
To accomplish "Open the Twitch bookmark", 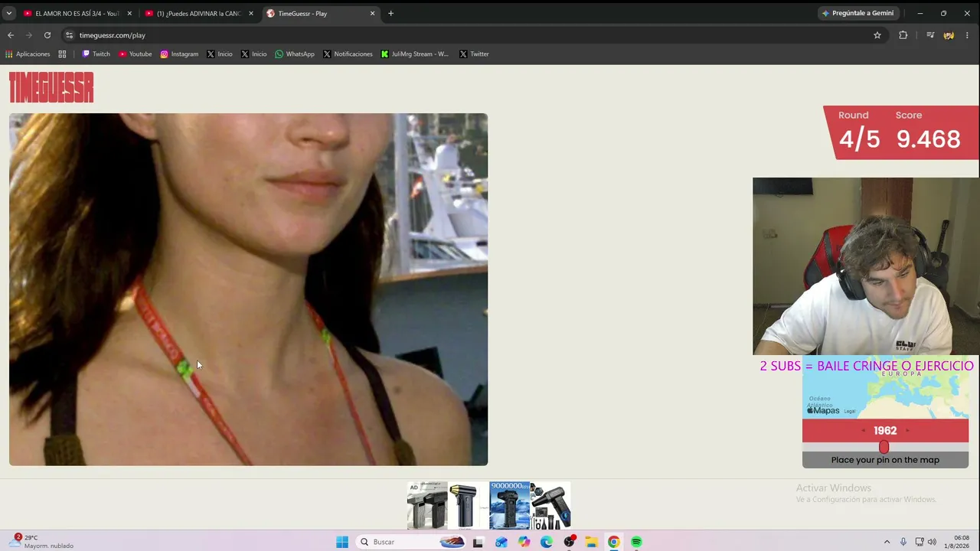I will click(96, 54).
